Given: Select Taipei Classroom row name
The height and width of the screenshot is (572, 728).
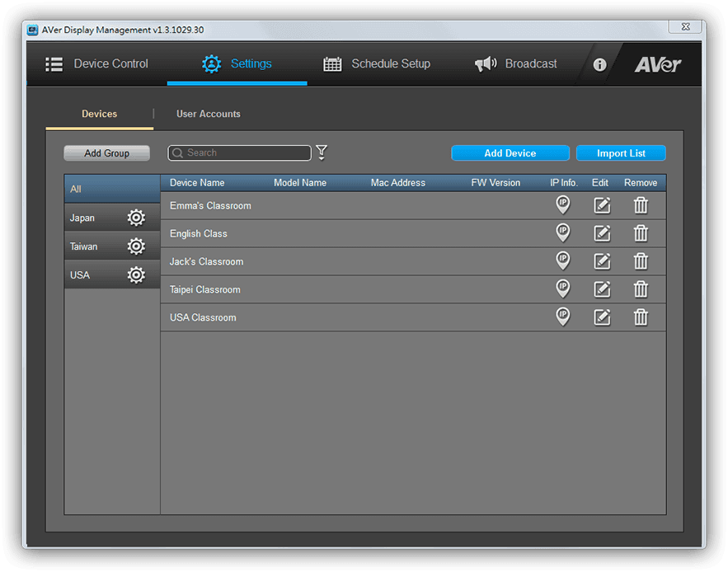Looking at the screenshot, I should click(204, 290).
